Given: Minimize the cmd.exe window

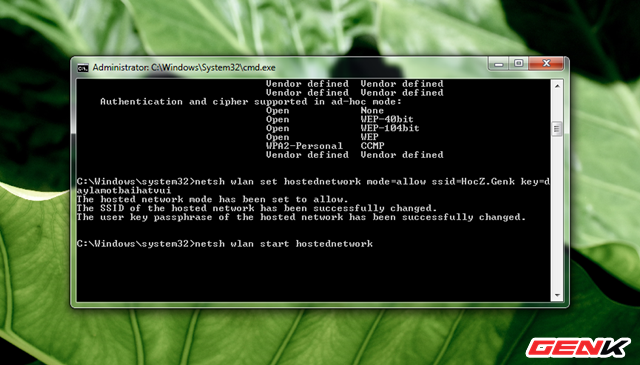Looking at the screenshot, I should coord(498,64).
